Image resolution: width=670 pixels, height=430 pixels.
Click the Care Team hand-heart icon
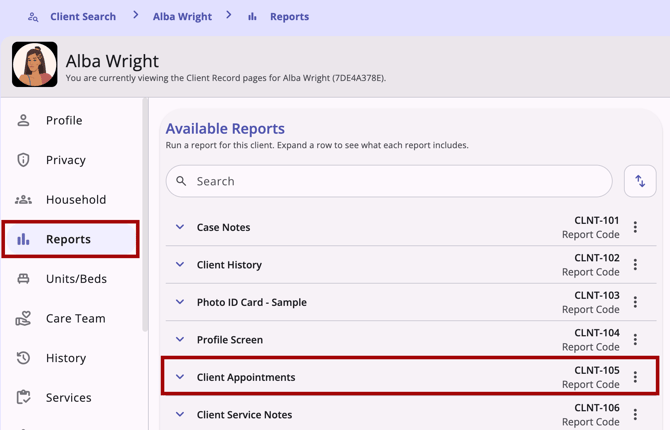click(23, 318)
